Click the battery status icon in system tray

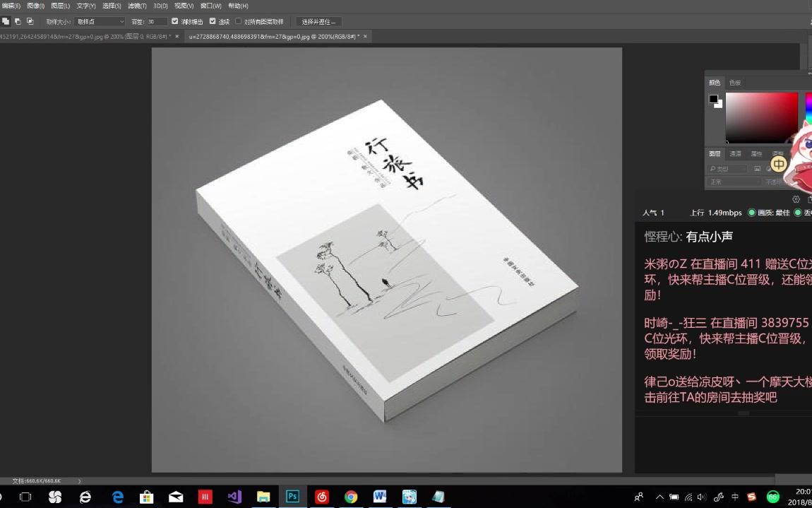(674, 497)
